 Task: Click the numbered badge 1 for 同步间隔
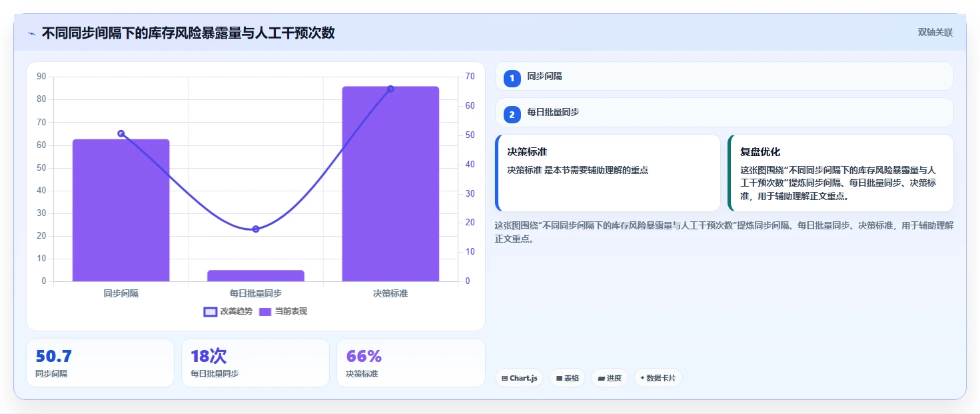[512, 79]
